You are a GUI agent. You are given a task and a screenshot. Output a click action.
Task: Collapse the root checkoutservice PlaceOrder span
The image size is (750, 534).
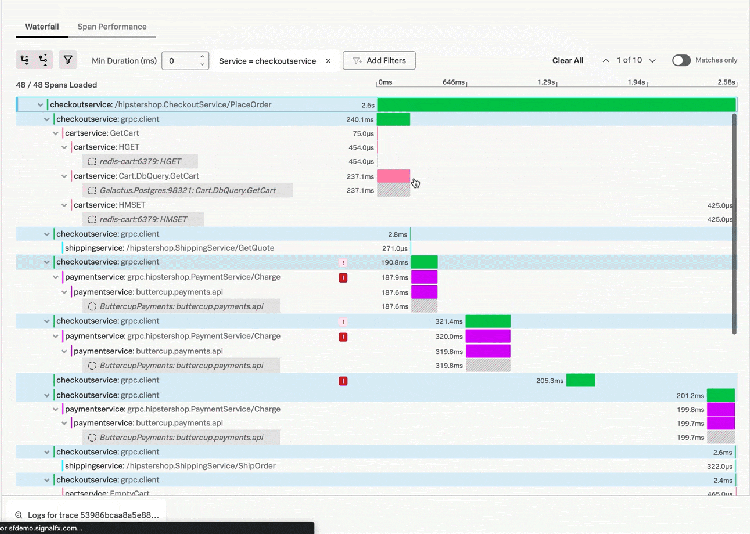pos(41,104)
